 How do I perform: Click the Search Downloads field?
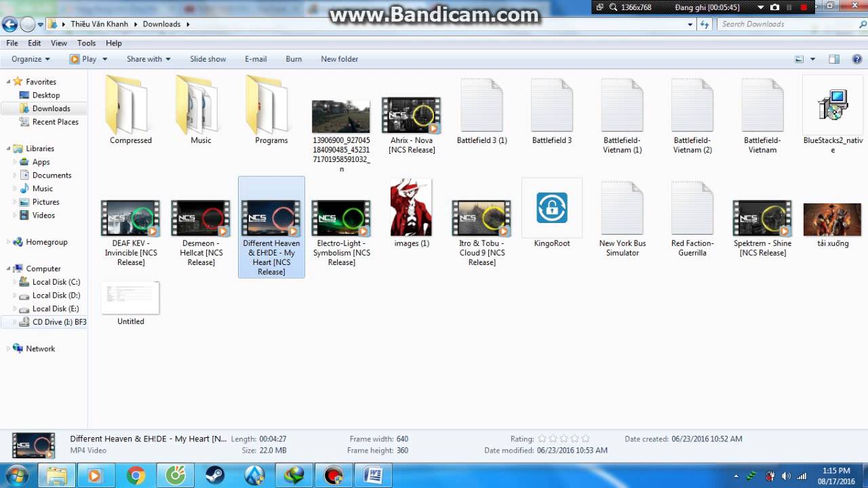click(x=787, y=24)
